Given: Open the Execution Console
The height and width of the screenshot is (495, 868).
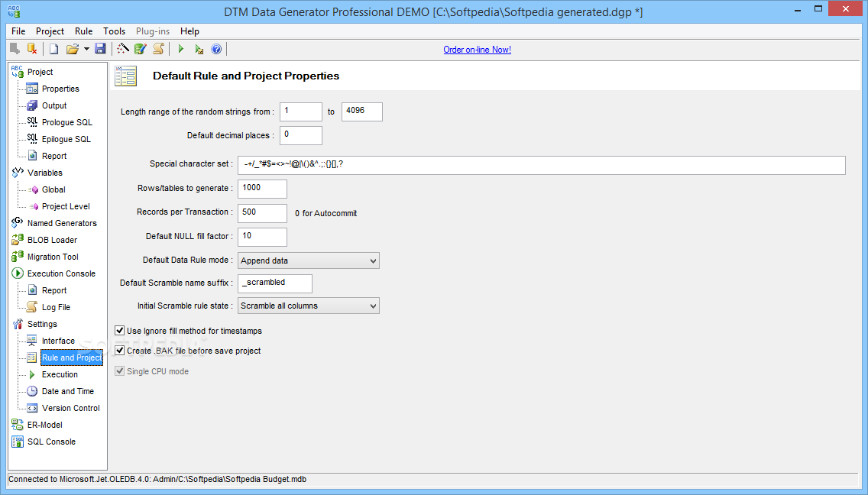Looking at the screenshot, I should tap(61, 273).
